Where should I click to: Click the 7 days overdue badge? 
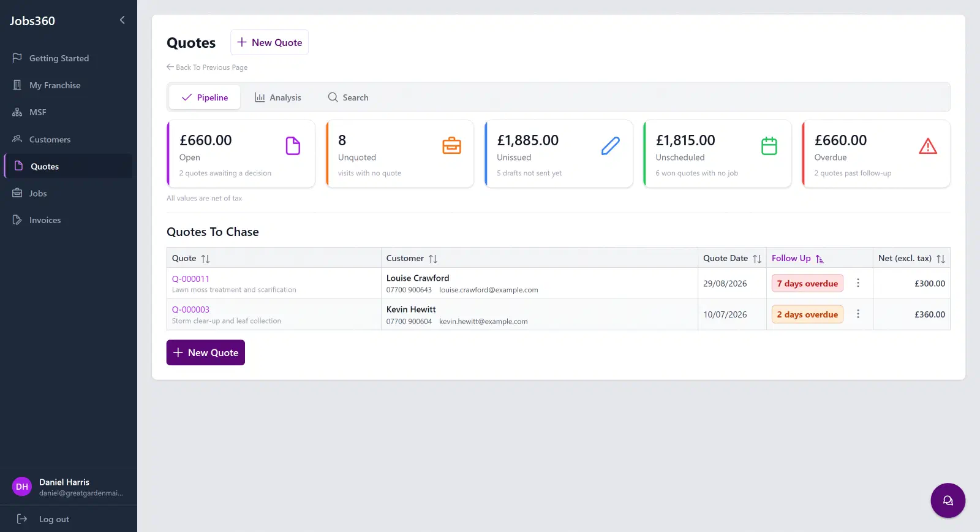[807, 283]
